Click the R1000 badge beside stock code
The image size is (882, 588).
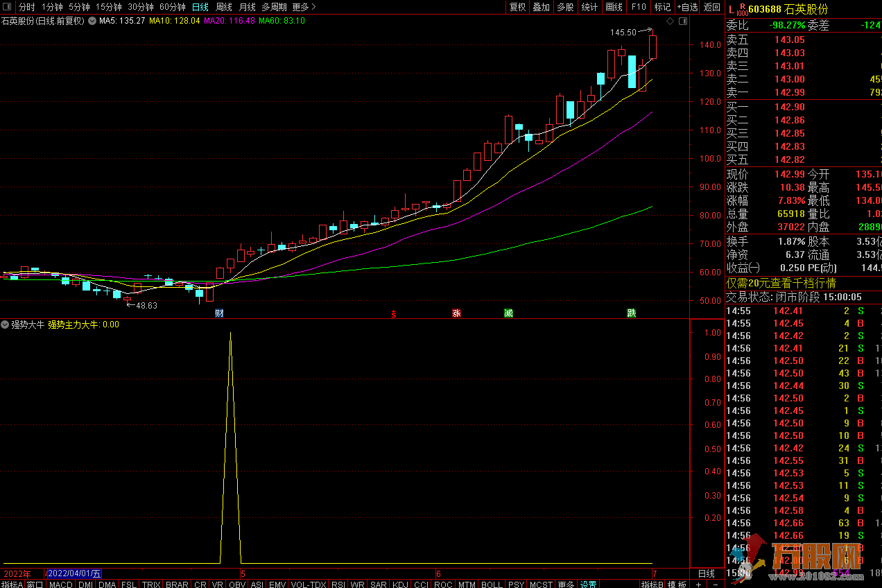[x=742, y=9]
